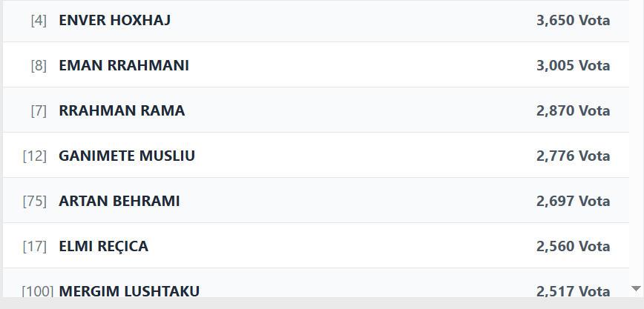The image size is (644, 309).
Task: Click ballot number [4] label
Action: click(x=39, y=20)
